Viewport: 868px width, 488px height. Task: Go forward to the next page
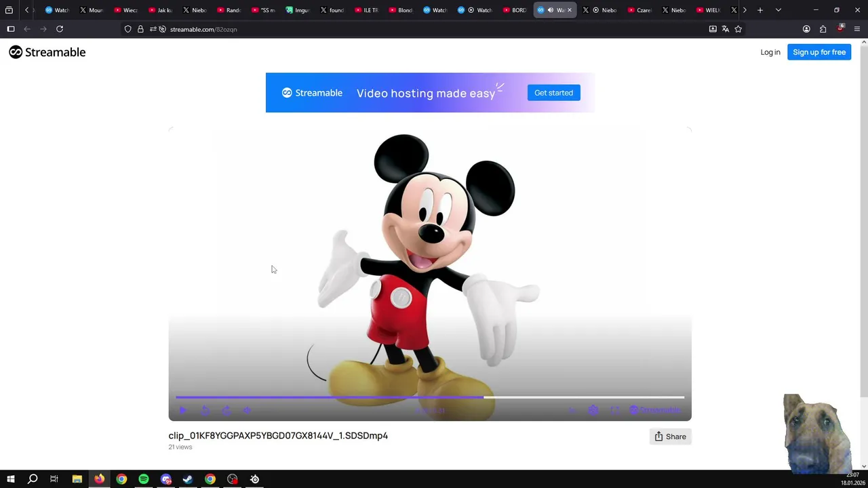click(43, 29)
